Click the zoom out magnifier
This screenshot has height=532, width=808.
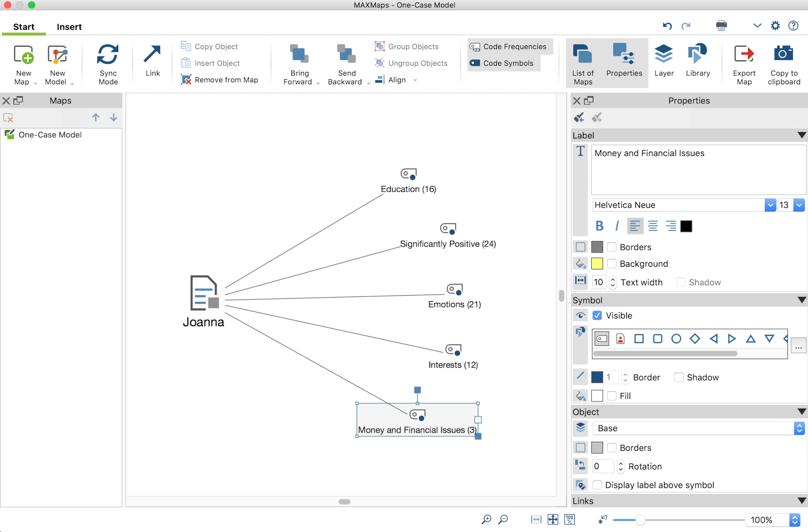503,519
